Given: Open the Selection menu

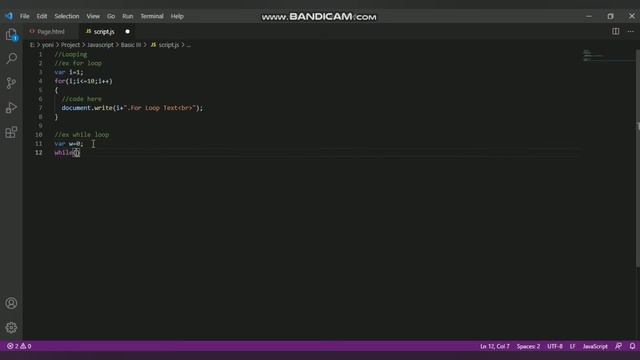Looking at the screenshot, I should coord(67,16).
